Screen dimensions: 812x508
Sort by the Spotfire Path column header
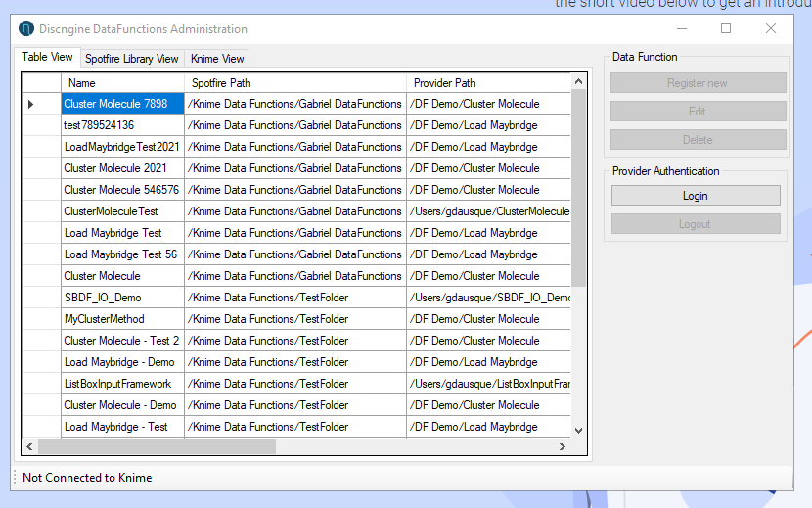[295, 83]
